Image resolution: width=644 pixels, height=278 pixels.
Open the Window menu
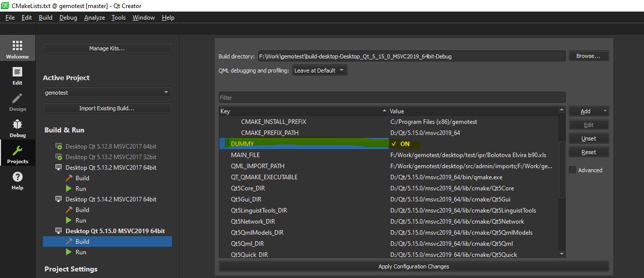[x=144, y=17]
